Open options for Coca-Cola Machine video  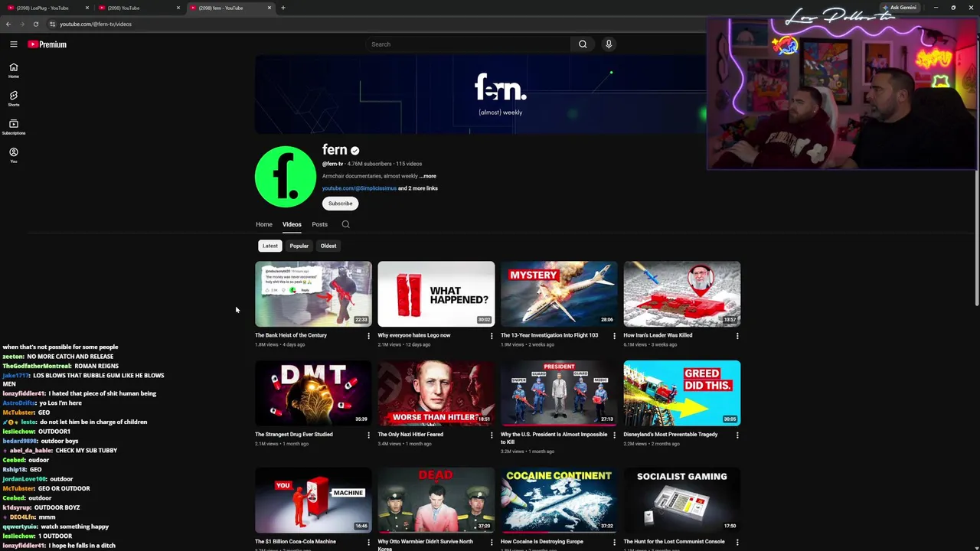(x=368, y=542)
